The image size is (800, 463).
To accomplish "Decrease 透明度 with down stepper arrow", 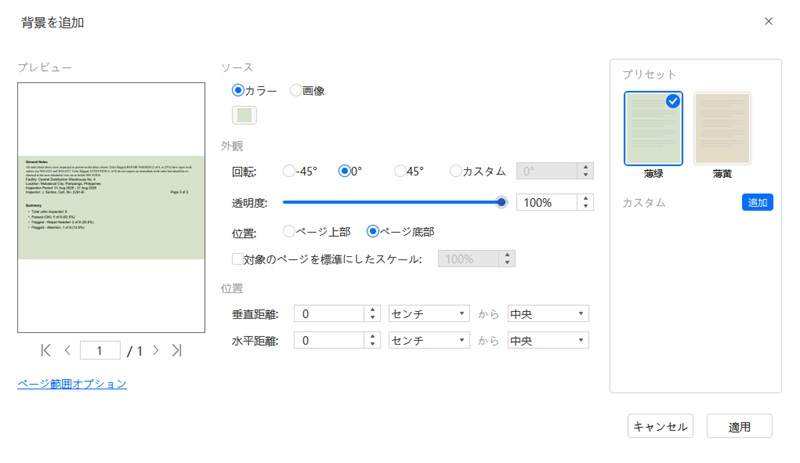I will coord(586,206).
